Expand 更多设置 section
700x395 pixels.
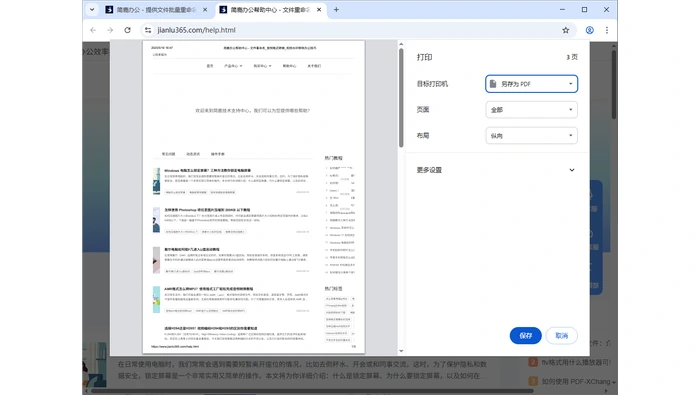tap(496, 170)
